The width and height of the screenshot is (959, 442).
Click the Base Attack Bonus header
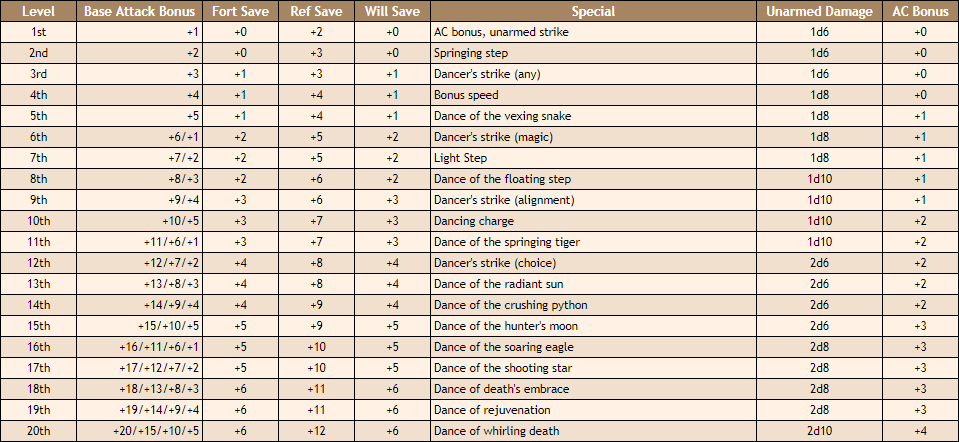139,12
